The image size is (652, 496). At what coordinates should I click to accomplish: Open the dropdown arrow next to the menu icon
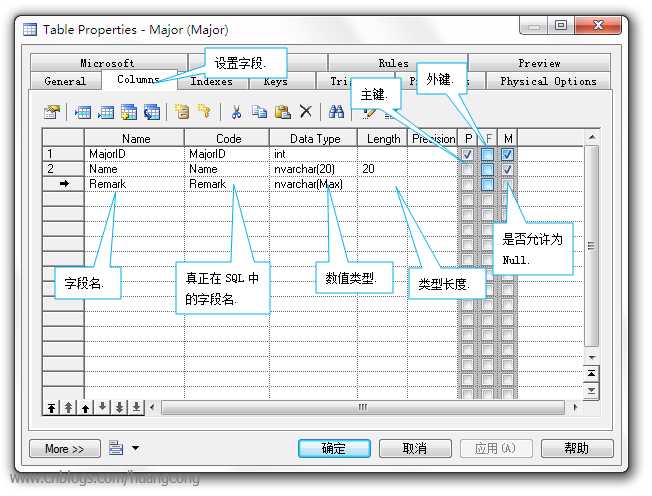(136, 448)
